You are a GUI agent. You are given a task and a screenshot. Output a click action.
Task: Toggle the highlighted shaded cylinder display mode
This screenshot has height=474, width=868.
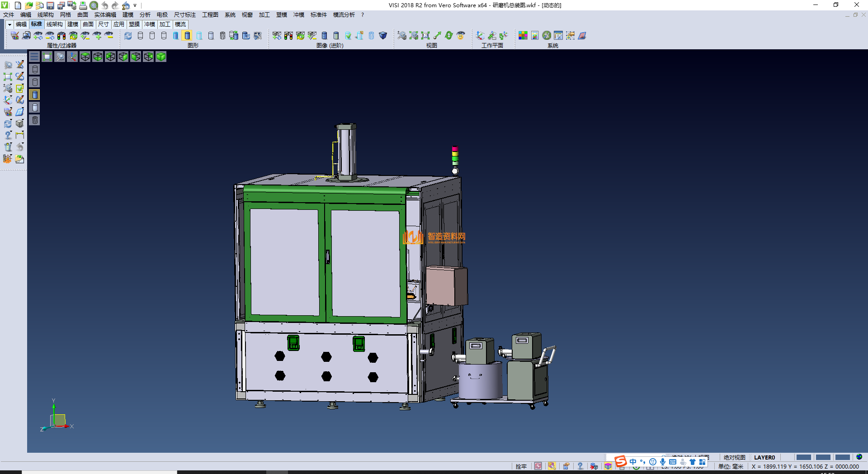coord(187,35)
